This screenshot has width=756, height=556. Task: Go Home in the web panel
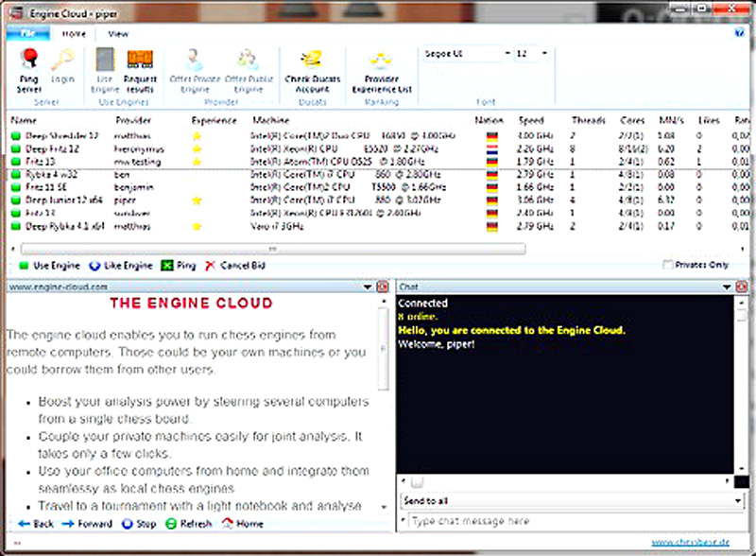243,524
